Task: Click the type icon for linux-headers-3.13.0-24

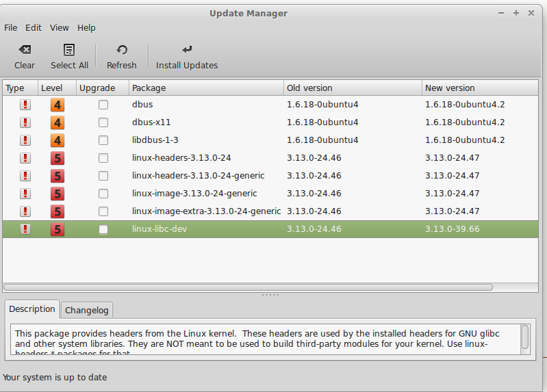Action: coord(25,158)
